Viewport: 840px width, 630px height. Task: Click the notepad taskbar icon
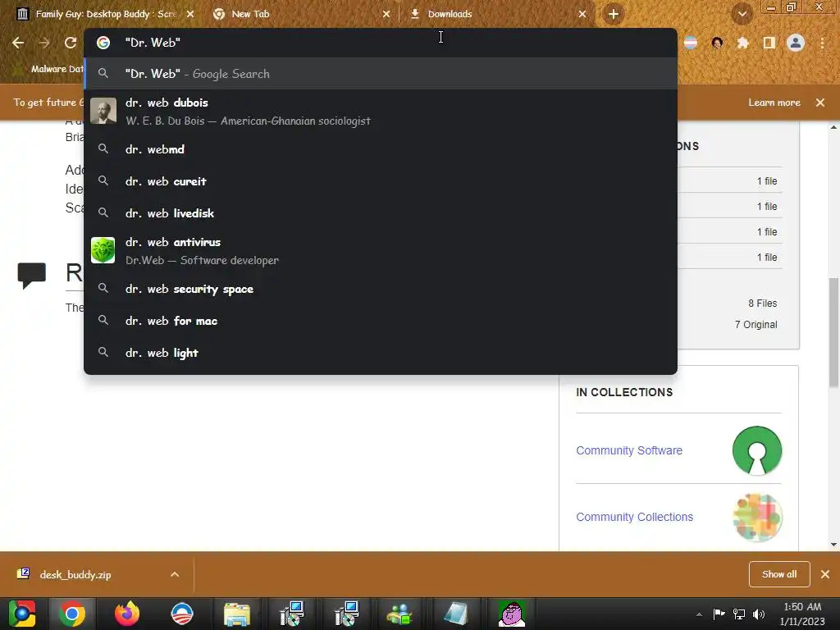click(x=456, y=614)
